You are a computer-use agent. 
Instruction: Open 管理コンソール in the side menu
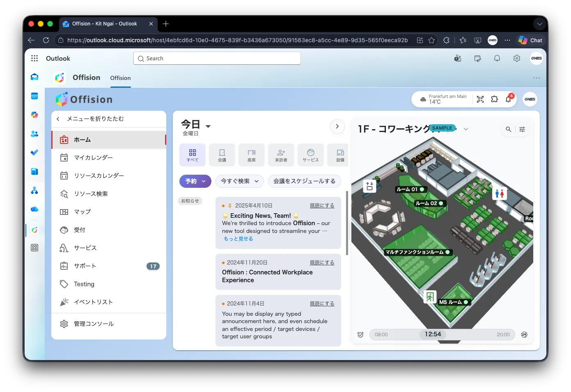coord(109,324)
